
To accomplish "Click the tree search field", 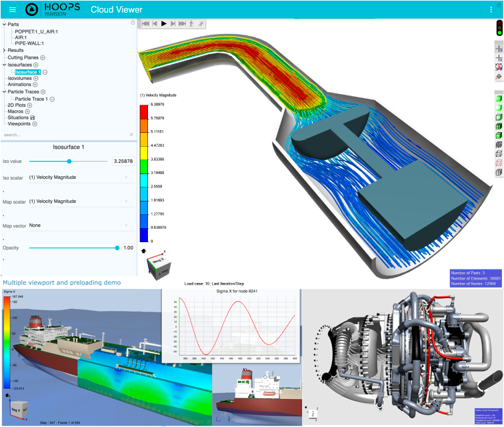I will (63, 135).
